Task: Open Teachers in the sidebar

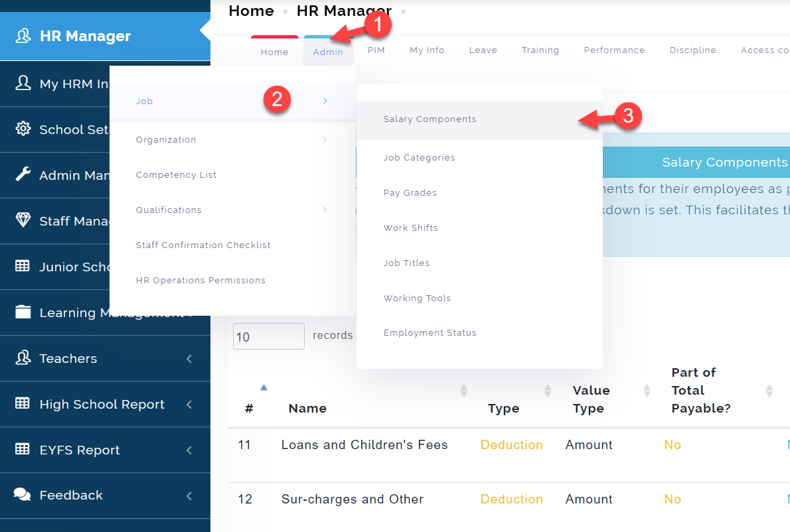Action: point(105,358)
